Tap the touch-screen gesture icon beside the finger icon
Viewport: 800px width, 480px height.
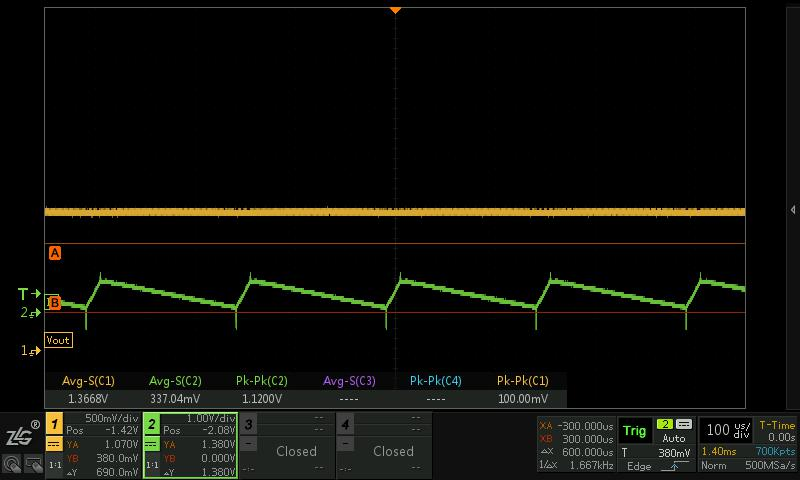32,464
